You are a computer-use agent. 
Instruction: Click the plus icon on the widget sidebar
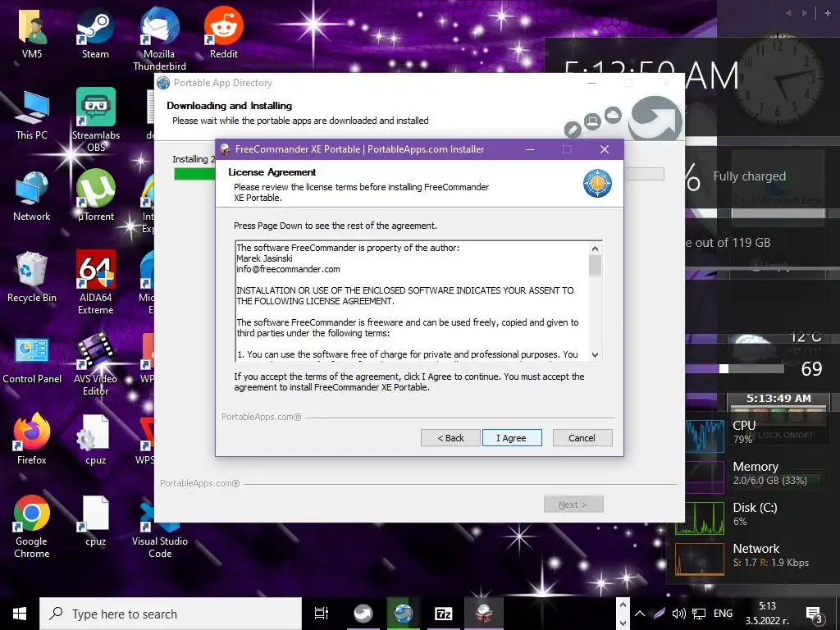827,13
